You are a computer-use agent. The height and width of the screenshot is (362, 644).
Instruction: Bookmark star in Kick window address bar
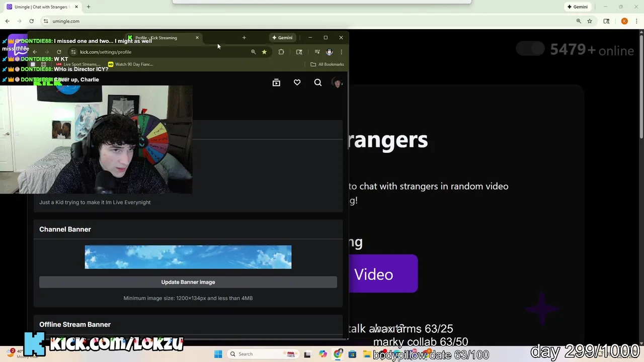pyautogui.click(x=264, y=52)
